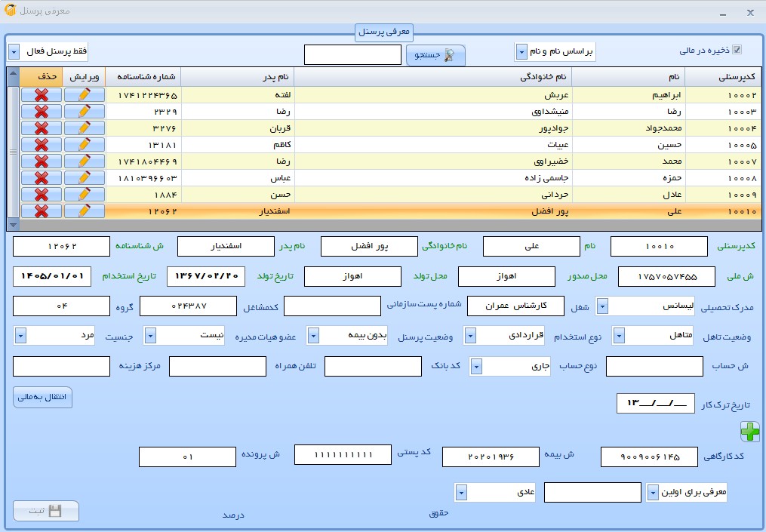Click the کد کارگاهی input field

coord(649,457)
